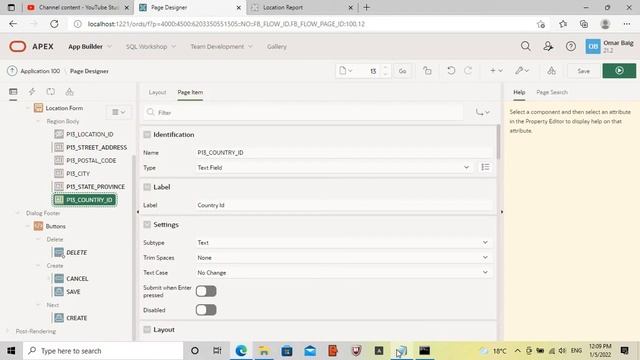
Task: Expand the App Builder menu arrow
Action: (x=109, y=47)
